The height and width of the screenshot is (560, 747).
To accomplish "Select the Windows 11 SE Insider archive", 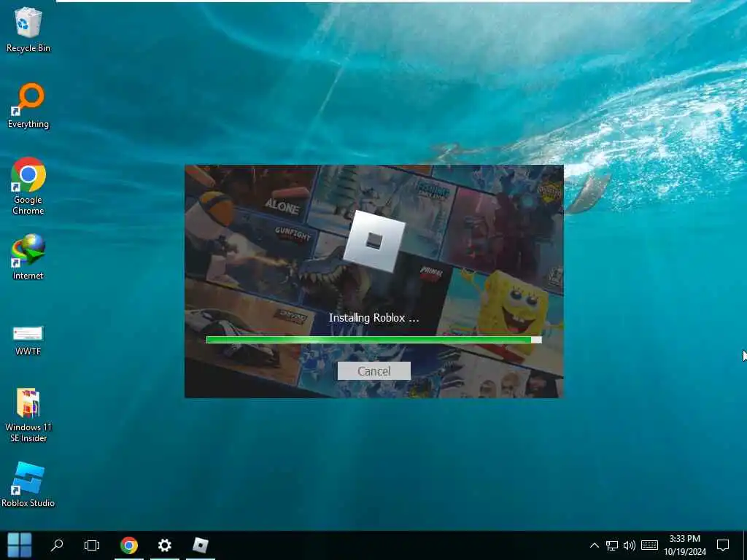I will point(28,415).
